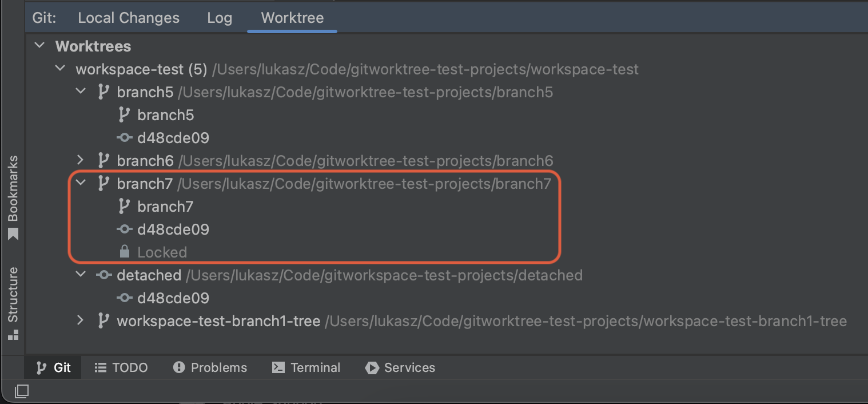
Task: Collapse the branch7 worktree entry
Action: point(80,183)
